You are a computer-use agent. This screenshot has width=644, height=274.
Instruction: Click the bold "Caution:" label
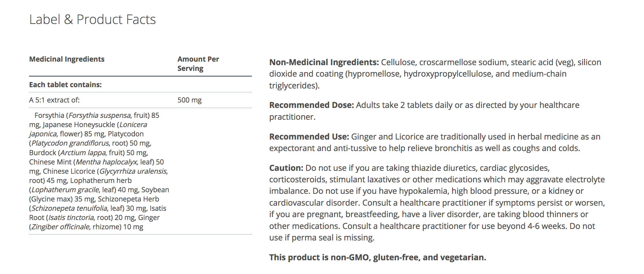[x=286, y=168]
